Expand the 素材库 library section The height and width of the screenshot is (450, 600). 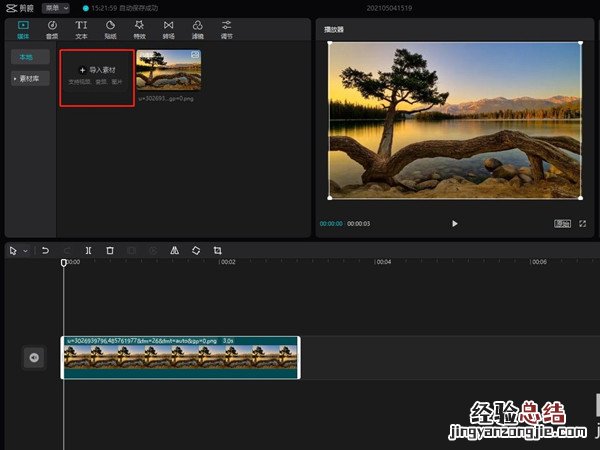30,78
